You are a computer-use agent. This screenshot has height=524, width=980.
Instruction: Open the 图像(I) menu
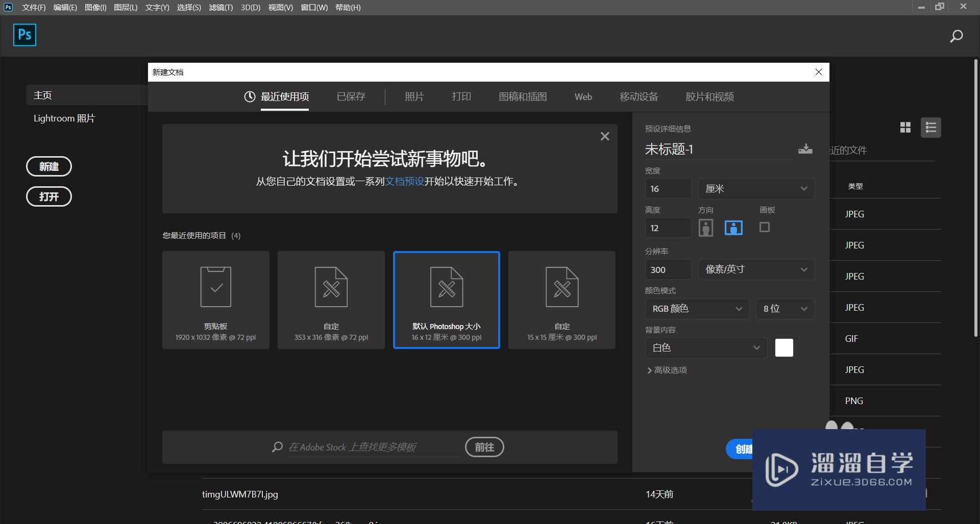click(x=95, y=8)
